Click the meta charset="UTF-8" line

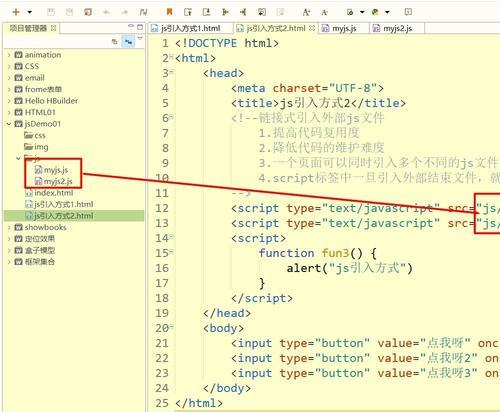[307, 88]
